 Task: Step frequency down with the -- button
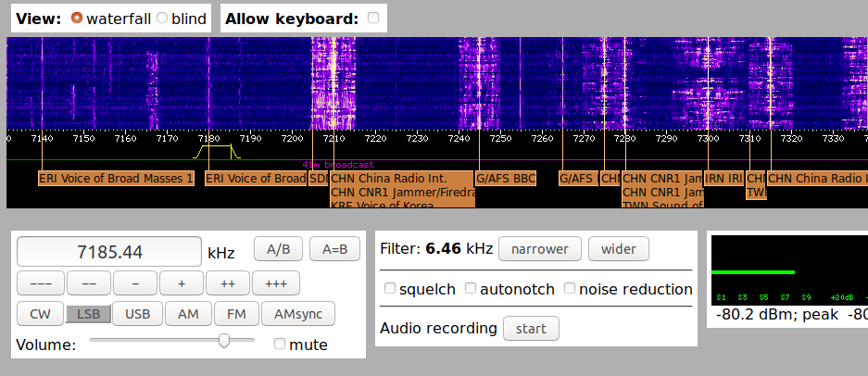click(x=89, y=283)
